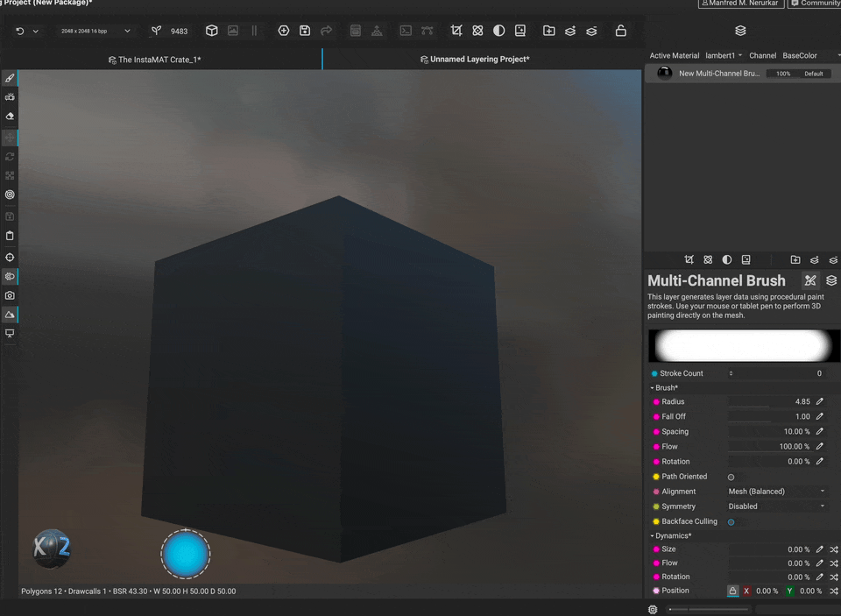
Task: Click the clipboard icon in left sidebar
Action: click(x=10, y=236)
